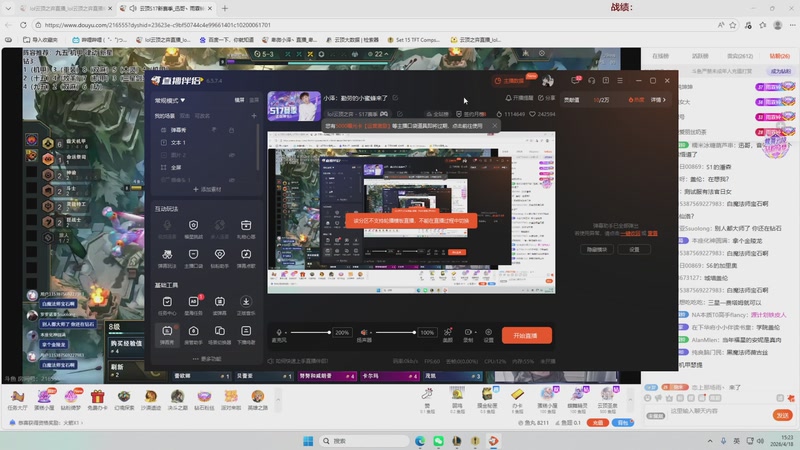The width and height of the screenshot is (800, 450).
Task: Open the speaker device dropdown arrow
Action: click(371, 333)
